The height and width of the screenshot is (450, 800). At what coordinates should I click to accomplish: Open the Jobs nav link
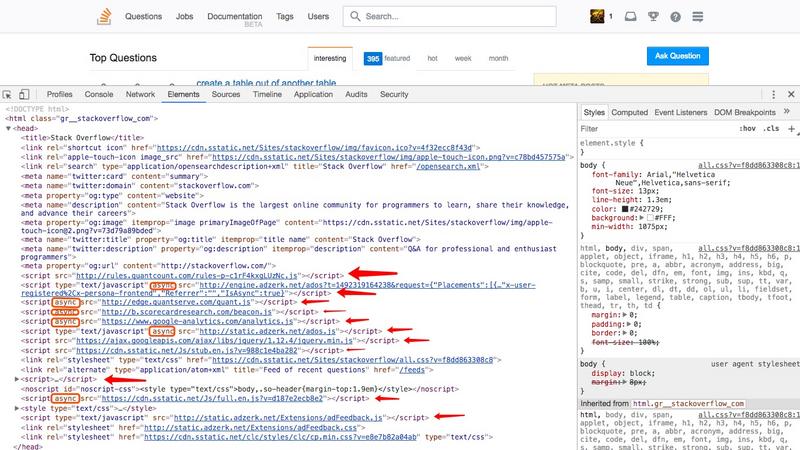[x=184, y=16]
